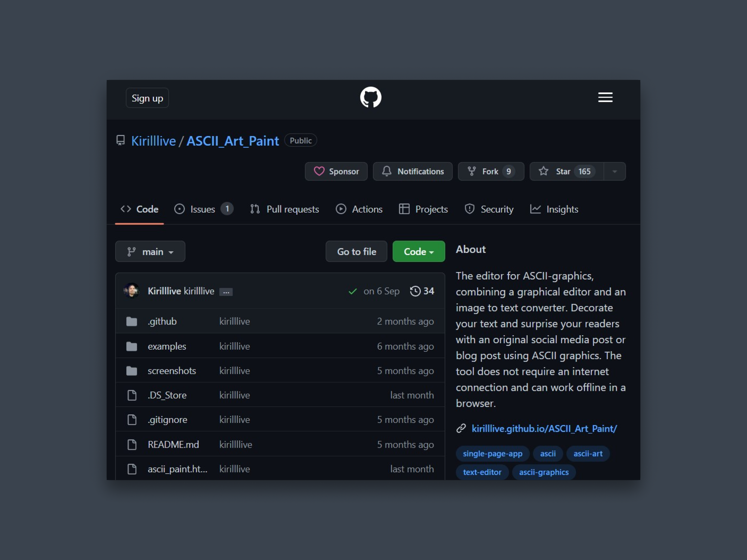Click the ascii-art topic tag

click(588, 454)
